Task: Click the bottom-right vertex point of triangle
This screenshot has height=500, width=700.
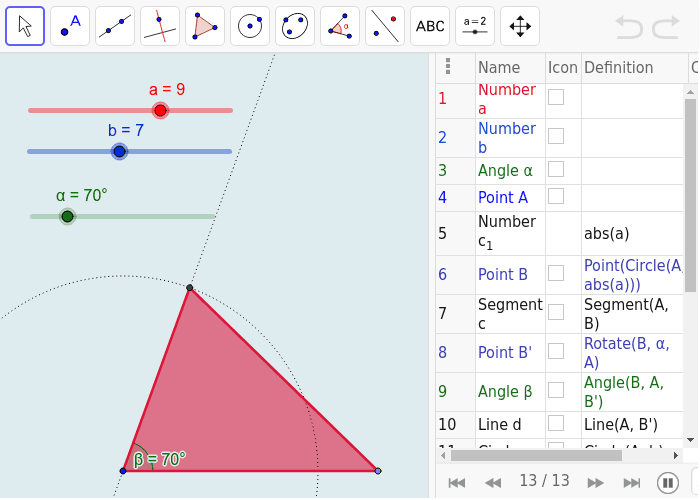Action: (x=378, y=471)
